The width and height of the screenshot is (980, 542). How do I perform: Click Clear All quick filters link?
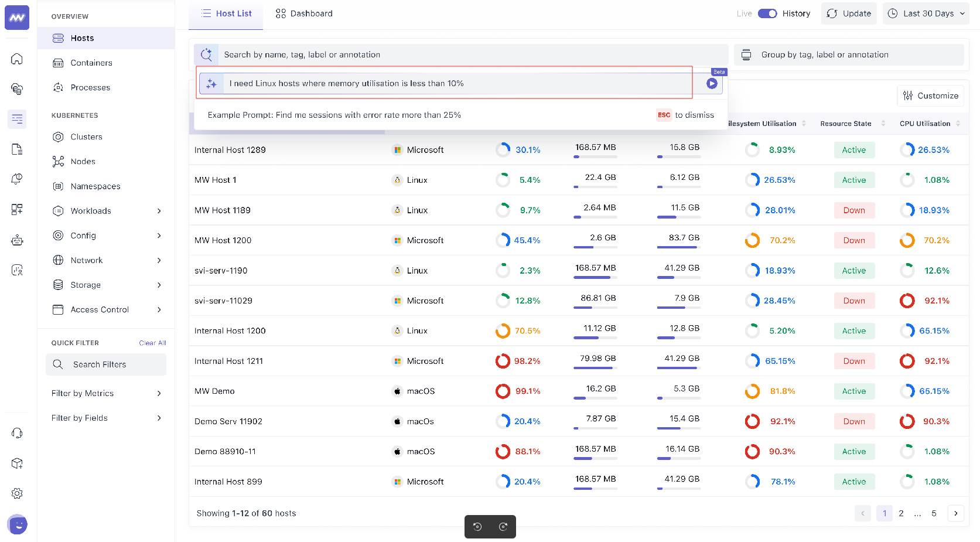[152, 343]
